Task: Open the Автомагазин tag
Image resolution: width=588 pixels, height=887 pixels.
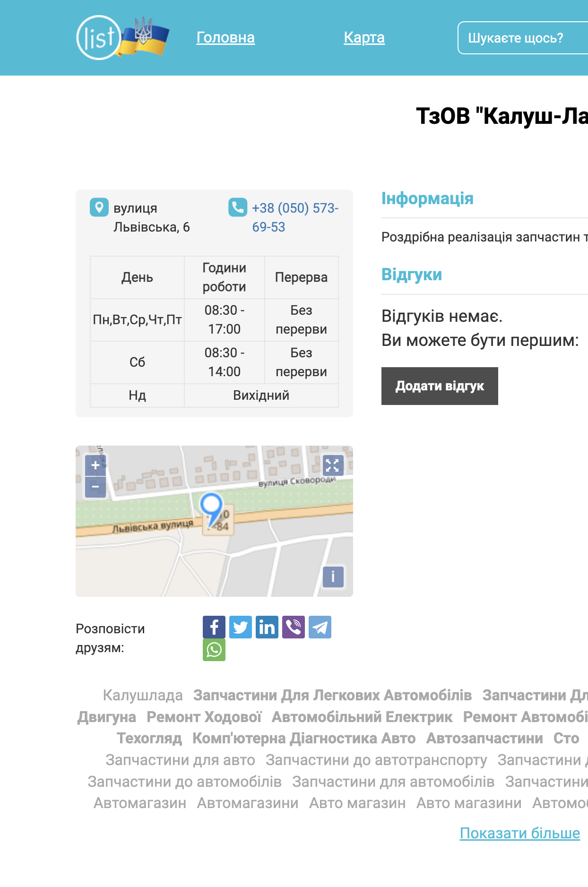Action: click(x=140, y=803)
